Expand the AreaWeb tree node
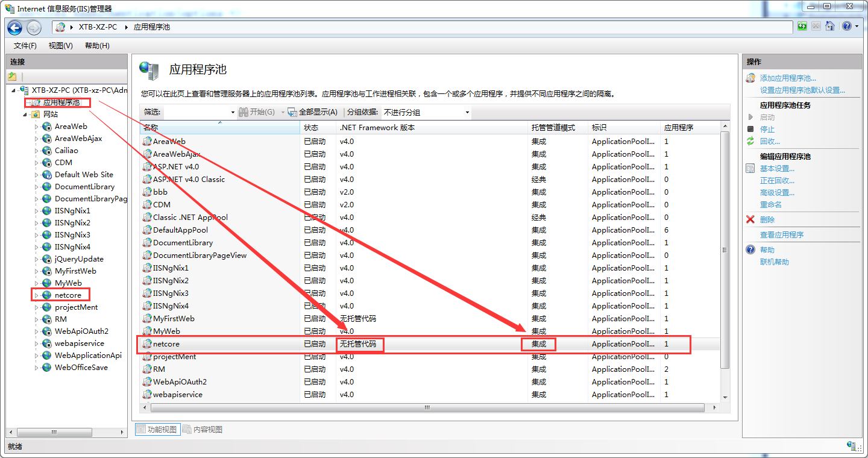This screenshot has width=868, height=458. [36, 127]
